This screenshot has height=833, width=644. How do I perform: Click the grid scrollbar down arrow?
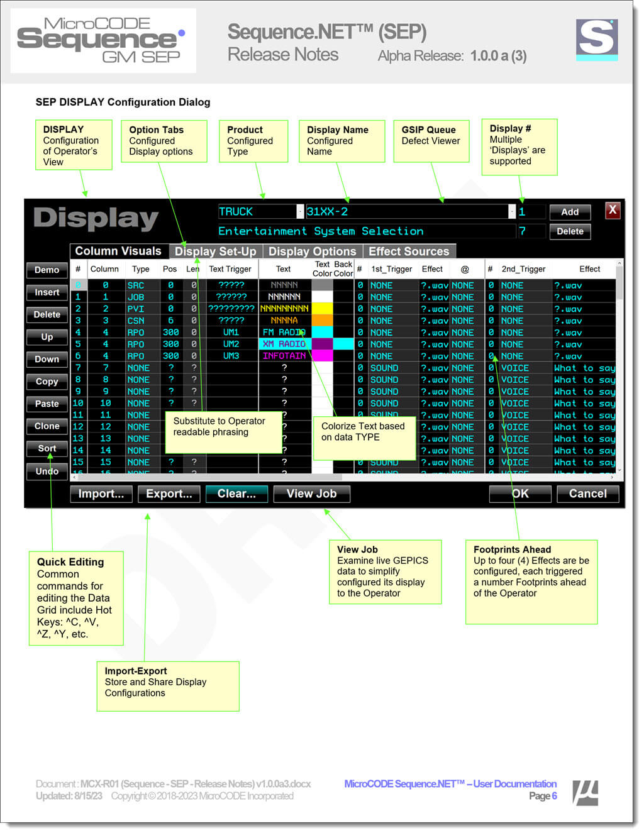619,470
